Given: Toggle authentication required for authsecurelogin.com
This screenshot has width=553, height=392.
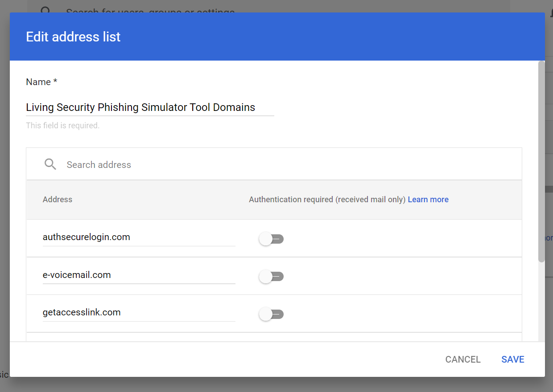Looking at the screenshot, I should pyautogui.click(x=271, y=239).
